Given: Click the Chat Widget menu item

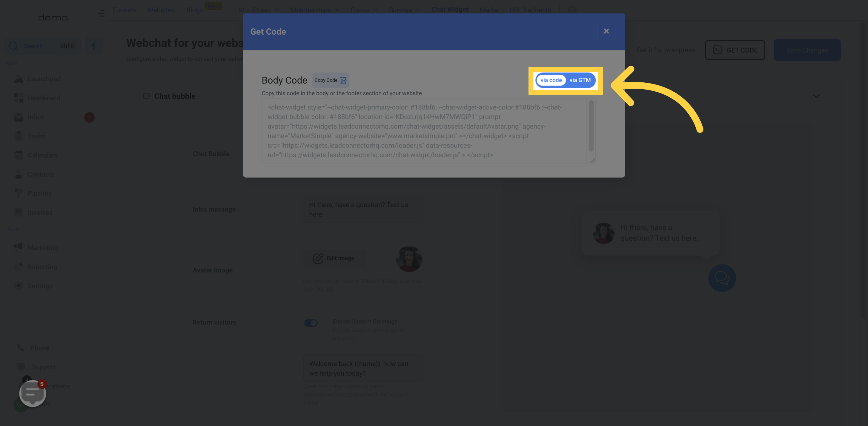Looking at the screenshot, I should pos(449,10).
